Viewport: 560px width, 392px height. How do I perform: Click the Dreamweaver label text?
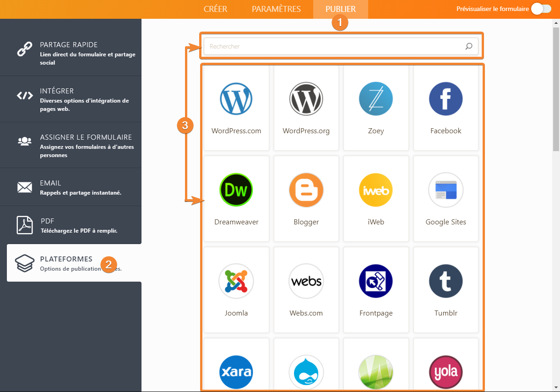(236, 222)
